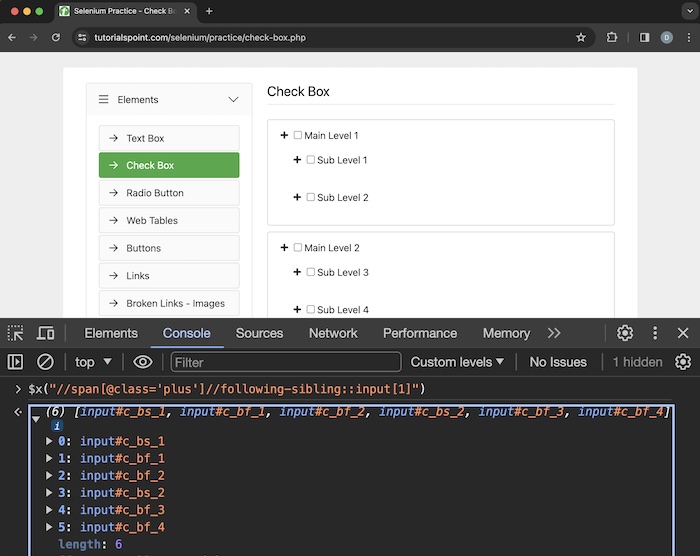The width and height of the screenshot is (700, 556).
Task: Switch to the Network tab
Action: click(333, 333)
